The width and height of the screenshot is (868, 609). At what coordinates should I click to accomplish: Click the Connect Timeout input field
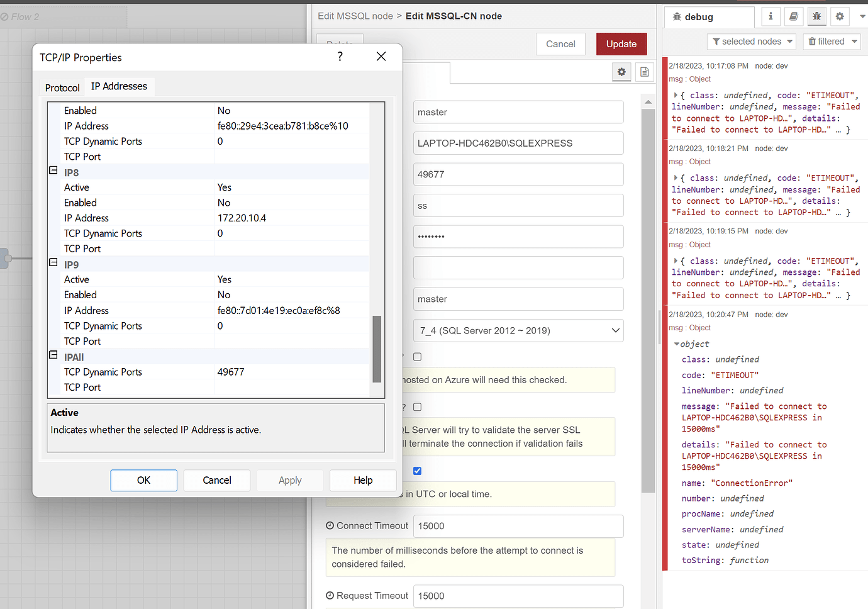[518, 526]
